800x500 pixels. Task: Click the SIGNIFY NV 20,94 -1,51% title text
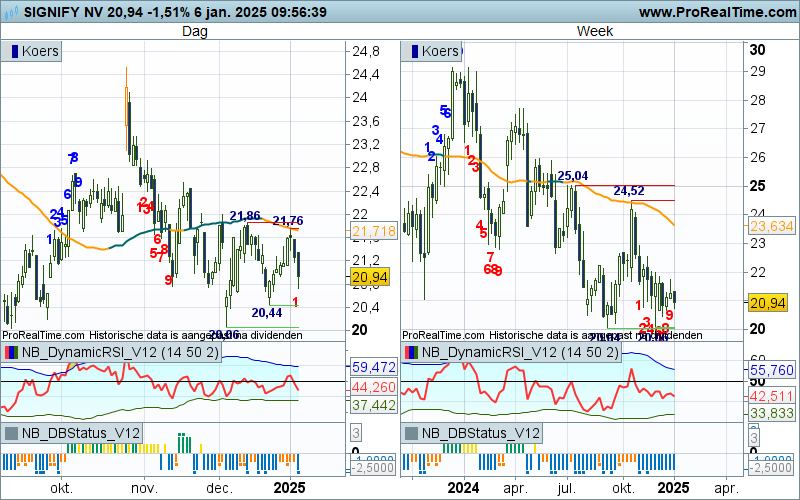pyautogui.click(x=105, y=12)
